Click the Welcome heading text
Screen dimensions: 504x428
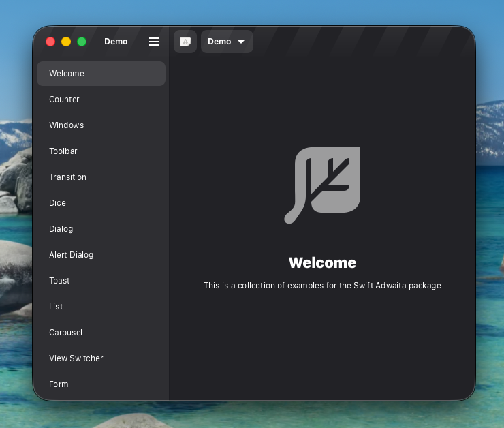tap(322, 263)
